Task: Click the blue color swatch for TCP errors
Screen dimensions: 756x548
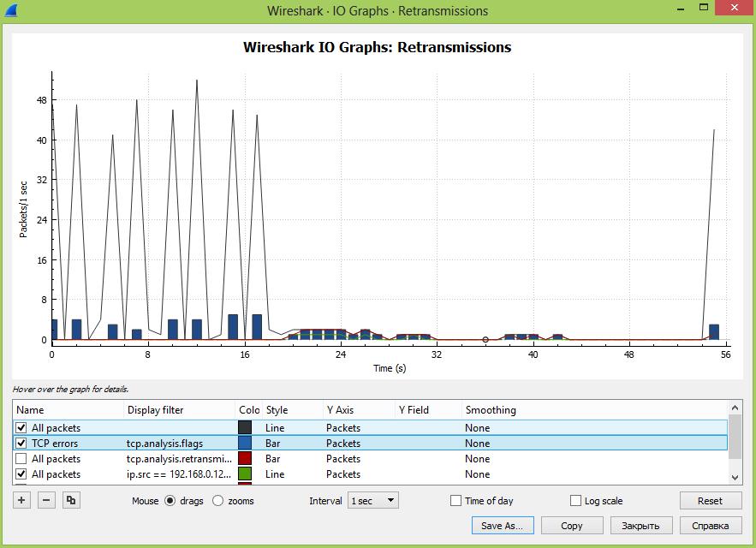Action: click(x=244, y=443)
